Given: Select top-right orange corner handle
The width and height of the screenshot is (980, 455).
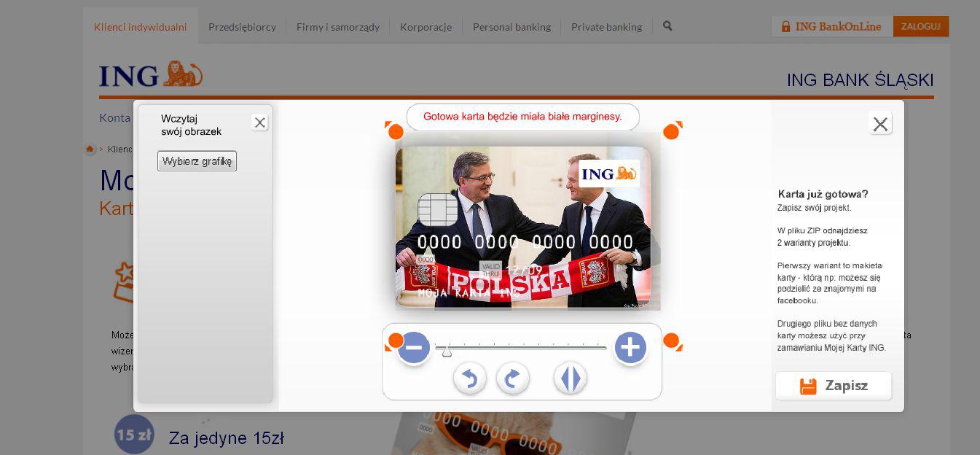Looking at the screenshot, I should 673,131.
